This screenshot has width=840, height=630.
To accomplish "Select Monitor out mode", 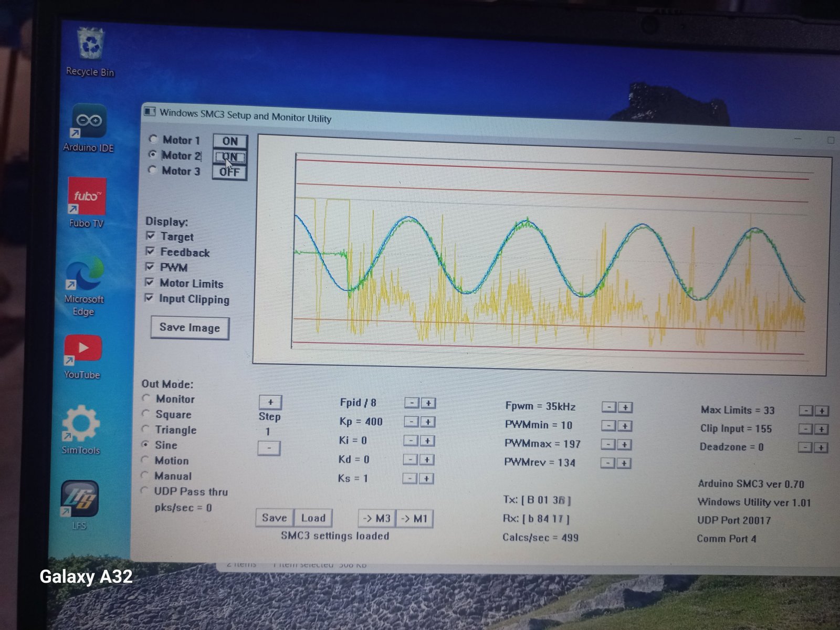I will pyautogui.click(x=146, y=398).
